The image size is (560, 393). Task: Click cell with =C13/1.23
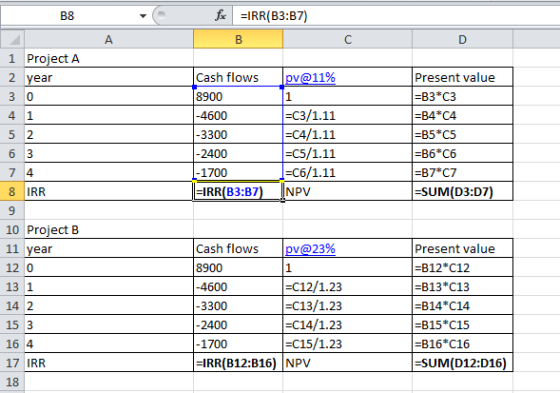tap(348, 306)
